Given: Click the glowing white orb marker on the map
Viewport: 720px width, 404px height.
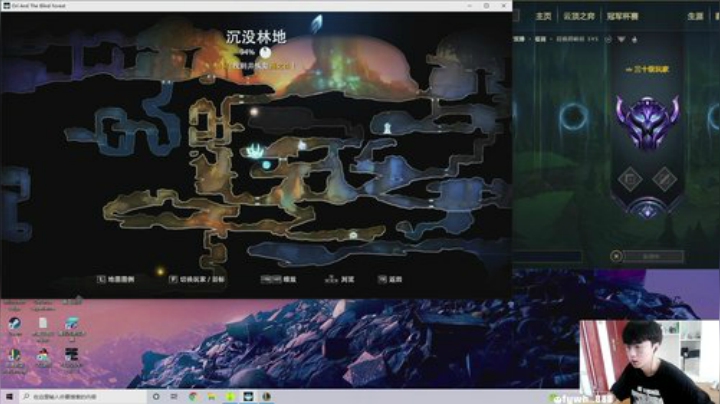Looking at the screenshot, I should tap(254, 112).
